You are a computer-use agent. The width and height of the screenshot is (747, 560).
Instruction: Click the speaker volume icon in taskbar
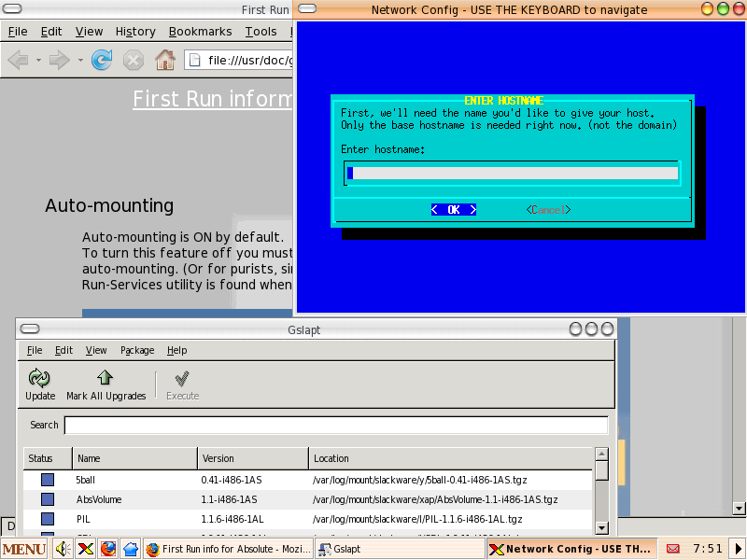click(x=63, y=549)
